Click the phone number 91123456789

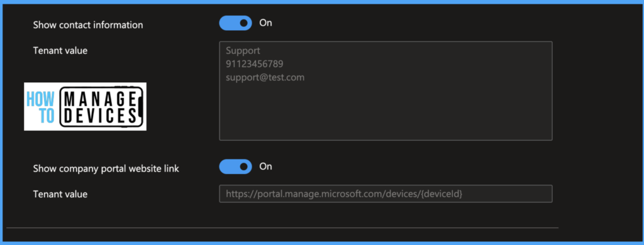[x=254, y=64]
